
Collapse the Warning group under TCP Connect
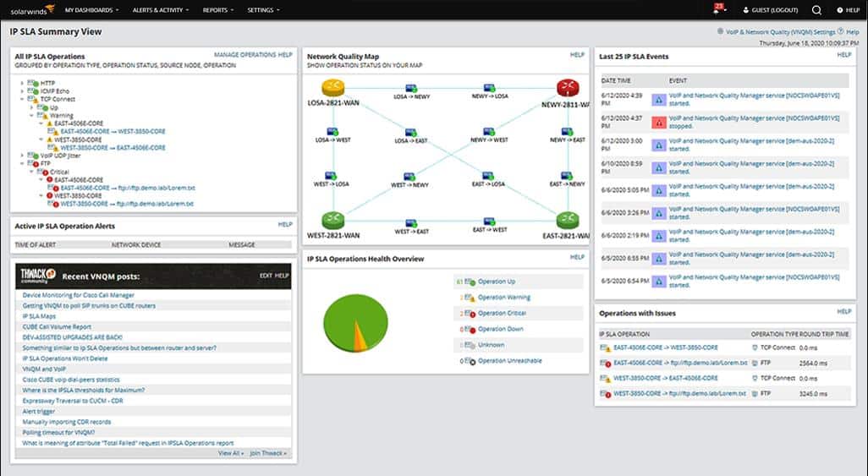pos(31,115)
